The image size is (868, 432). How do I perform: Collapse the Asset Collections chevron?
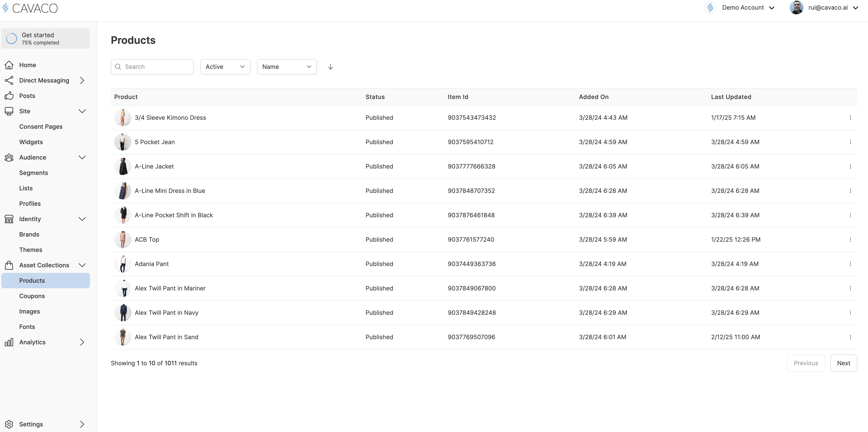[82, 265]
